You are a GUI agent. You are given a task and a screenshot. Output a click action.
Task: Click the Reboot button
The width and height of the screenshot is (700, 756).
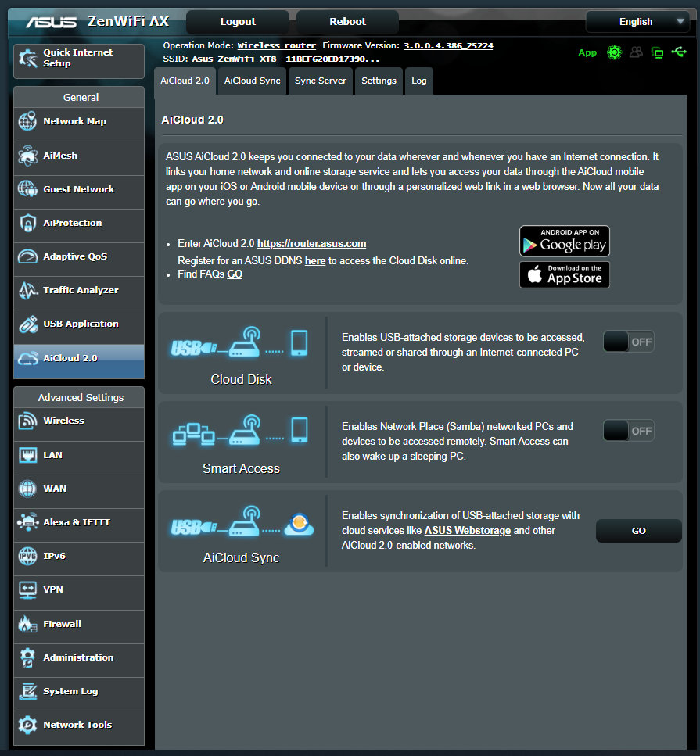347,22
